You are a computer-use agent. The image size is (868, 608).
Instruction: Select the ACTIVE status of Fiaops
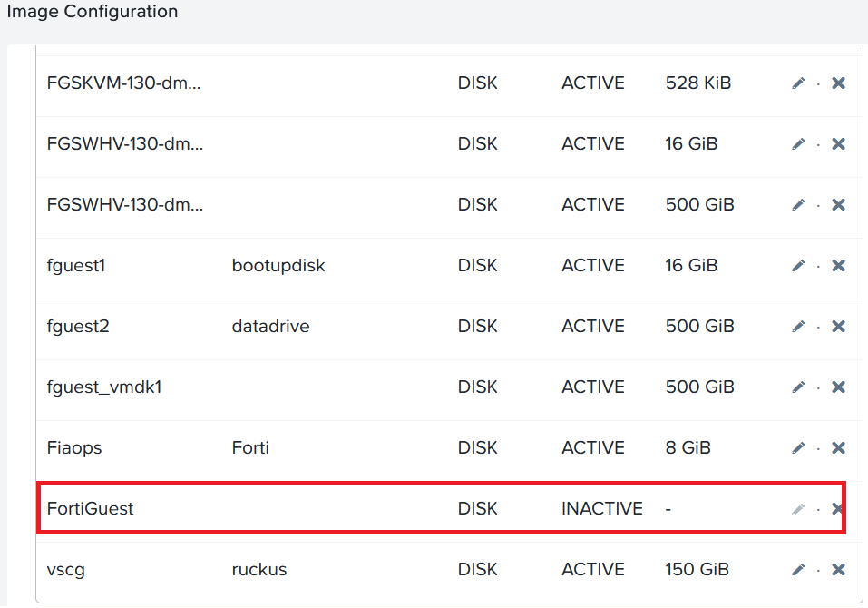click(x=592, y=447)
